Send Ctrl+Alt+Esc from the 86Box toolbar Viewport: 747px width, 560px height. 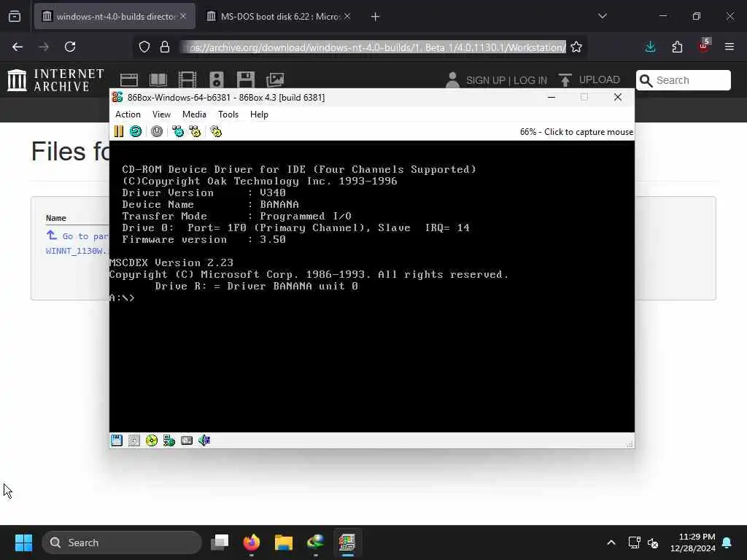(195, 131)
